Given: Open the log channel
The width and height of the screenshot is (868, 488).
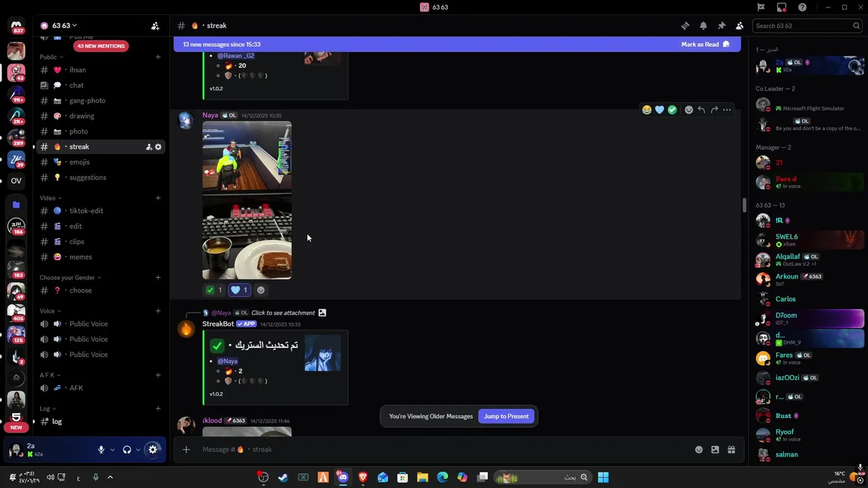Looking at the screenshot, I should click(100, 422).
